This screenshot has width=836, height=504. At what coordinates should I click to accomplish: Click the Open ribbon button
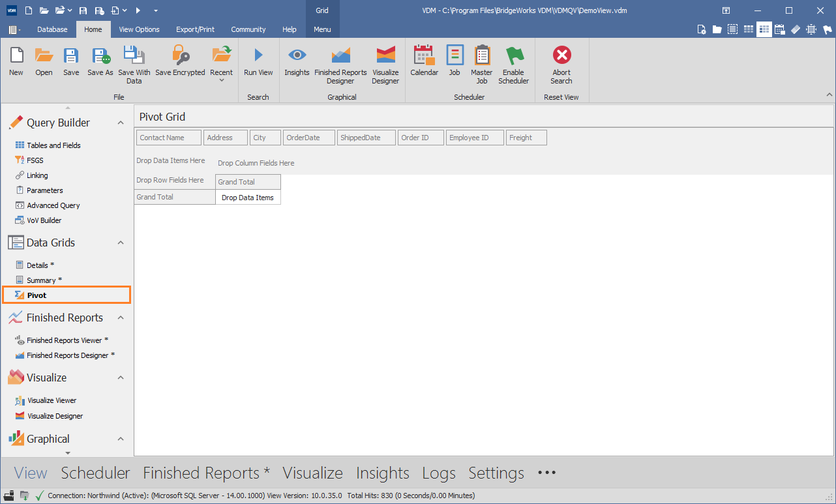tap(44, 61)
